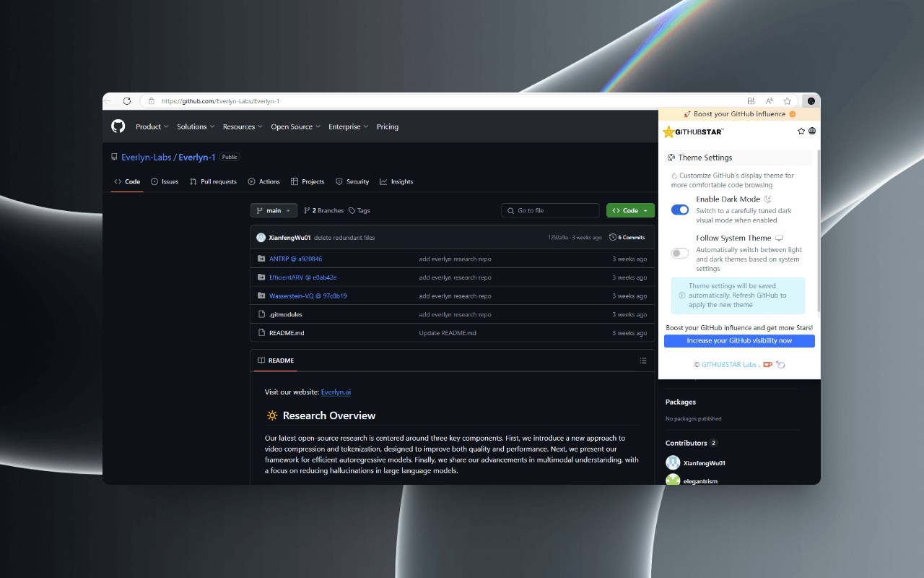This screenshot has width=924, height=578.
Task: Open the Wasserstein-VQ @ 97c8b19 submodule
Action: click(x=308, y=296)
